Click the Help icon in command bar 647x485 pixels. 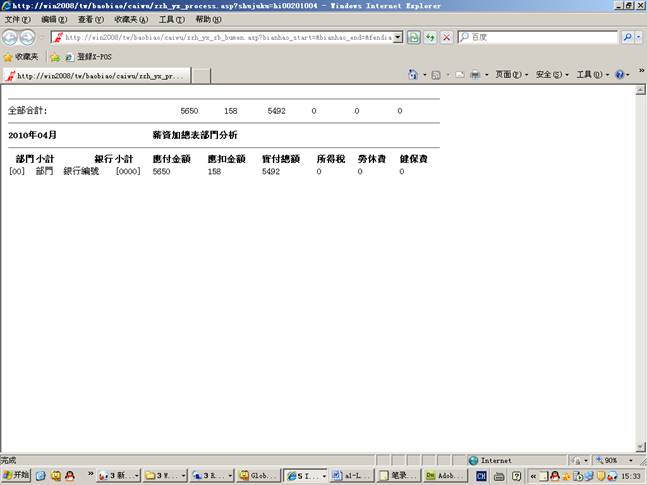[x=619, y=75]
